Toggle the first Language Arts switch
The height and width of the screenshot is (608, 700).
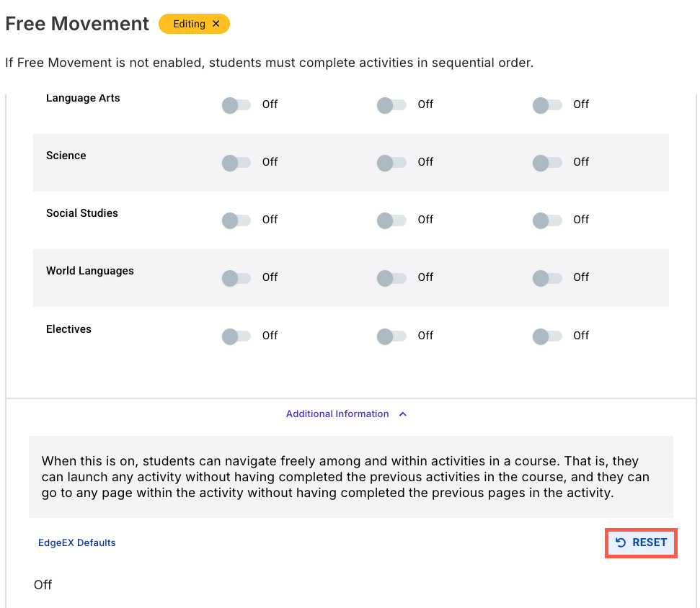236,105
